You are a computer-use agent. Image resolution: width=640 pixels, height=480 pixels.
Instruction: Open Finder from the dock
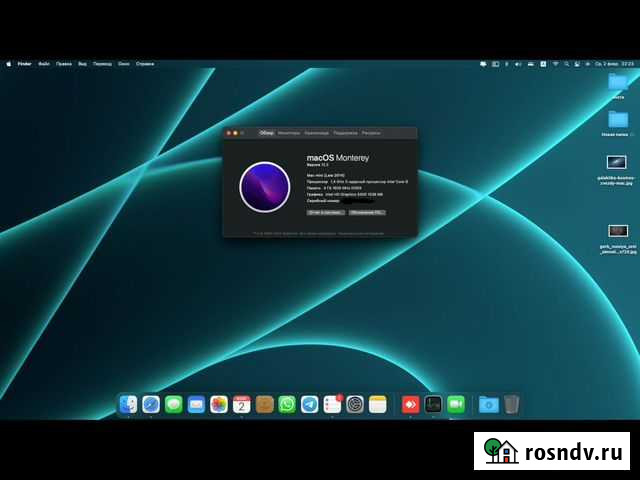coord(129,404)
